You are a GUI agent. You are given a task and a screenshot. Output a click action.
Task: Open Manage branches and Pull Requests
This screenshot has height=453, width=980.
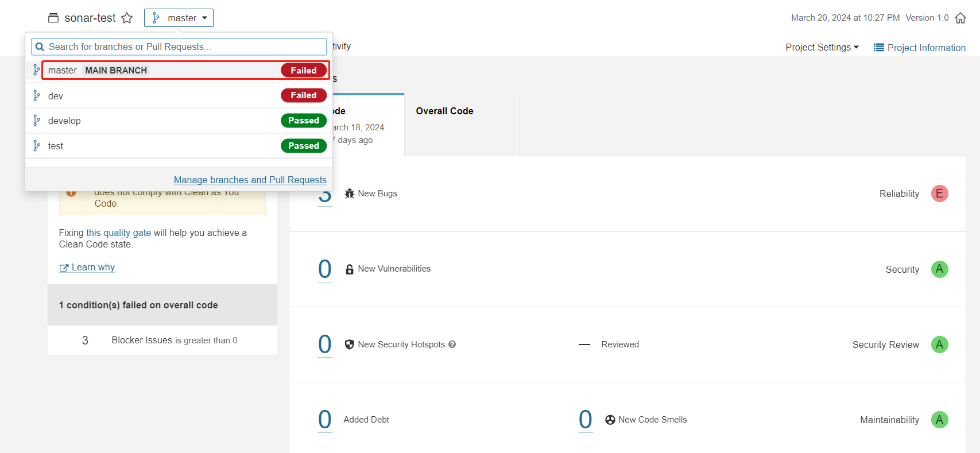point(250,180)
